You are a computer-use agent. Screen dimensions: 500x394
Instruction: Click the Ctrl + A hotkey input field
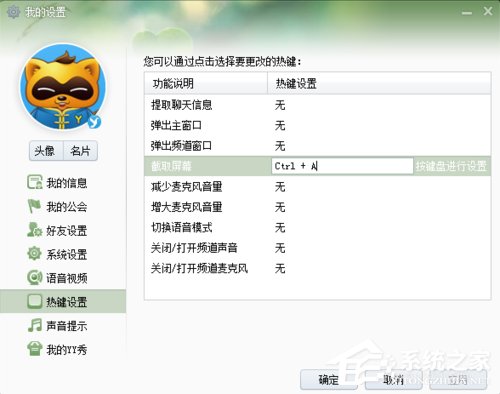[x=342, y=166]
